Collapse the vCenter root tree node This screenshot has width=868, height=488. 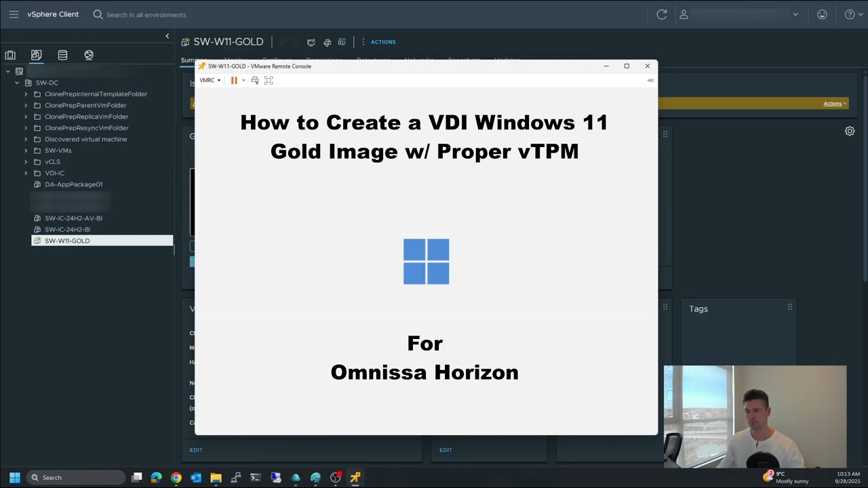[x=8, y=71]
